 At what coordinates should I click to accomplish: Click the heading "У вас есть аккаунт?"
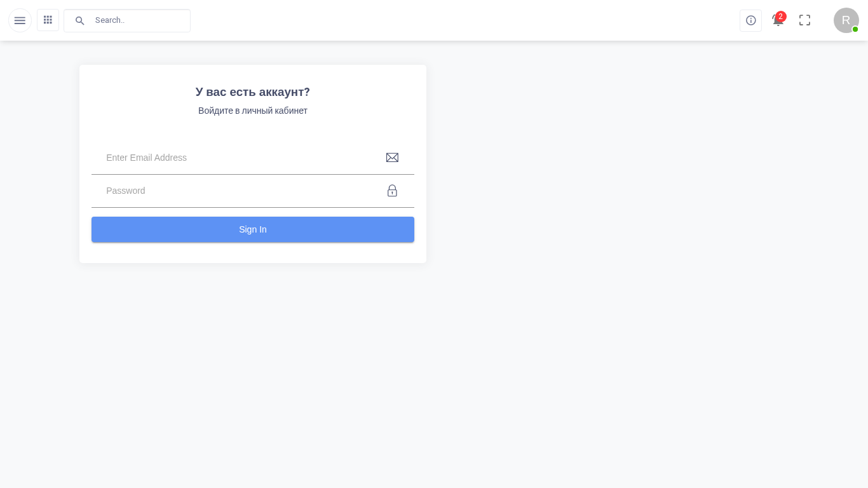(x=253, y=92)
